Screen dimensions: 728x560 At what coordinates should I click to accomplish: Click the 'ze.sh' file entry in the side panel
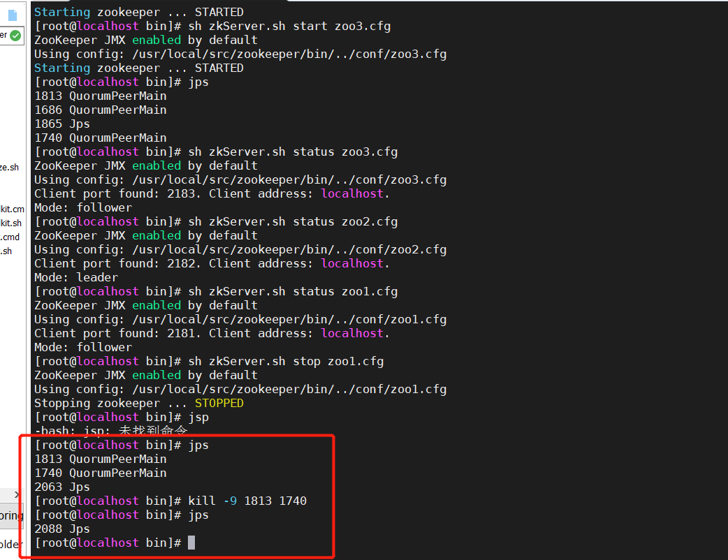point(9,168)
